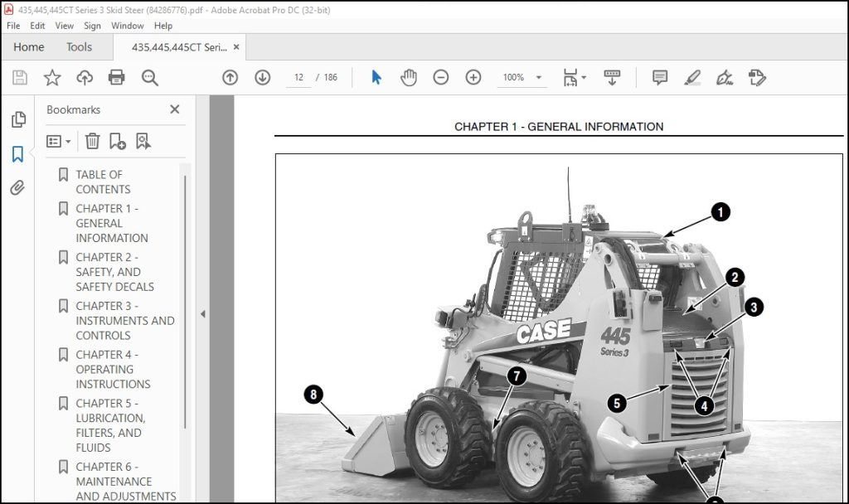
Task: Close the Bookmarks panel
Action: pos(174,109)
